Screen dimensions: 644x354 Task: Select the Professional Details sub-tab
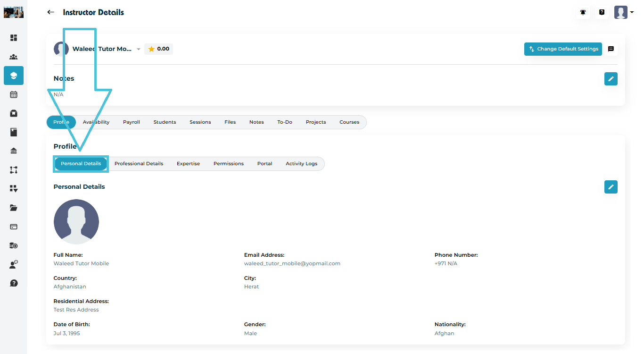(139, 164)
